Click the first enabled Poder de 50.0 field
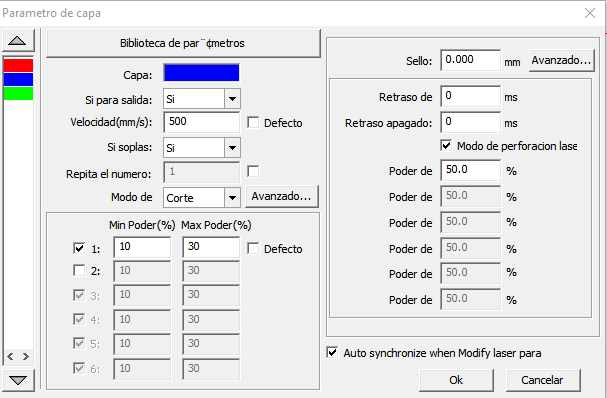Image resolution: width=607 pixels, height=398 pixels. tap(470, 170)
